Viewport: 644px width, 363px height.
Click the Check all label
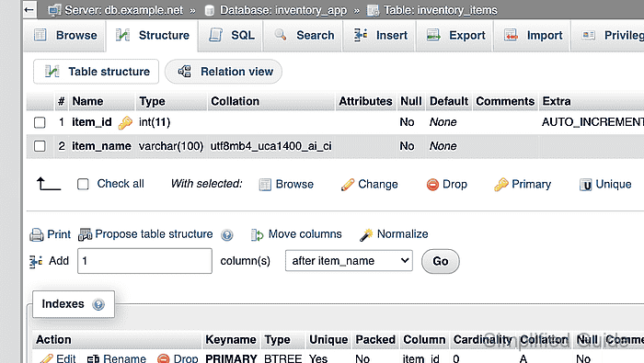pyautogui.click(x=121, y=184)
